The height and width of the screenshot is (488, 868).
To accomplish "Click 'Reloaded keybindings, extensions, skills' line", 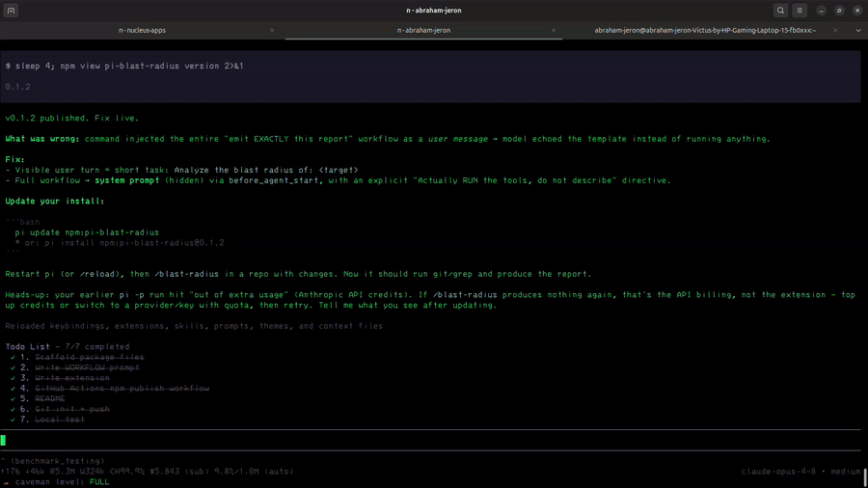I will coord(194,326).
